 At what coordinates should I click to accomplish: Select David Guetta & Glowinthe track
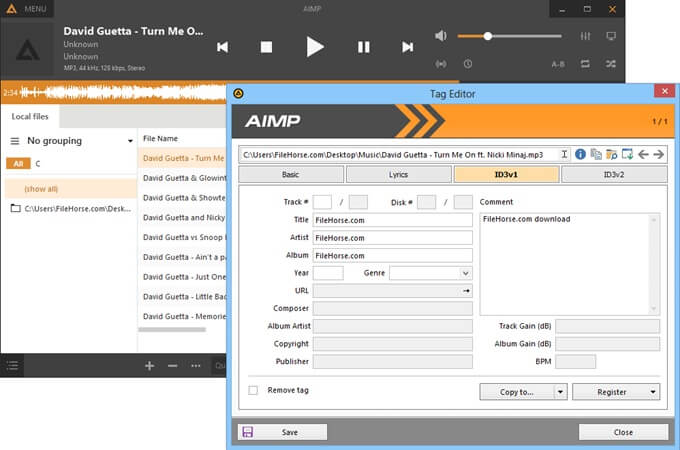tap(183, 178)
